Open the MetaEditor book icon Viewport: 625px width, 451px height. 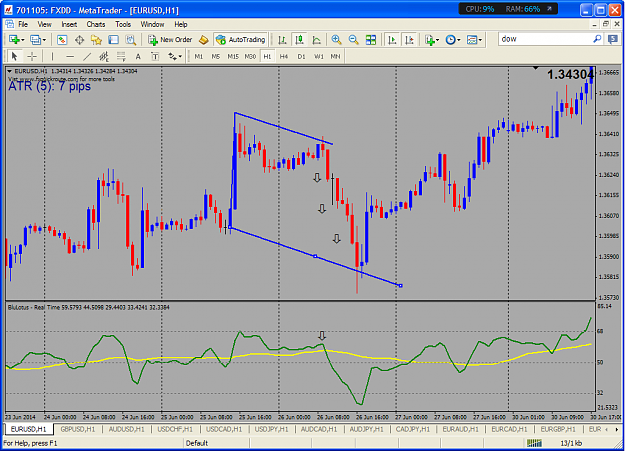[x=204, y=39]
